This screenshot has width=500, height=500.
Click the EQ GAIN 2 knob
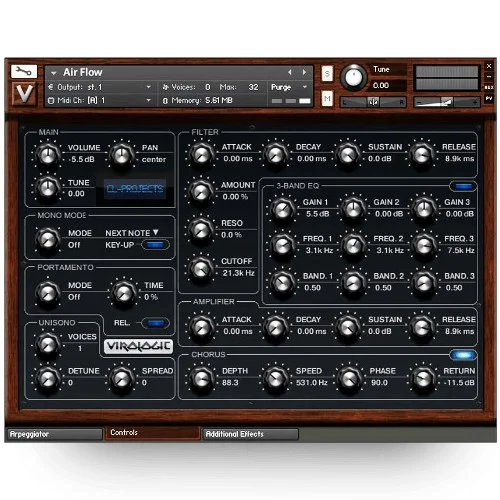(x=353, y=209)
